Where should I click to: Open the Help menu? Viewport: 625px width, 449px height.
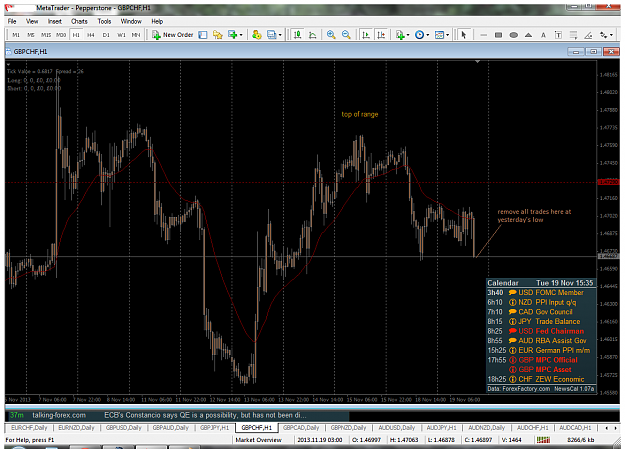(x=157, y=22)
